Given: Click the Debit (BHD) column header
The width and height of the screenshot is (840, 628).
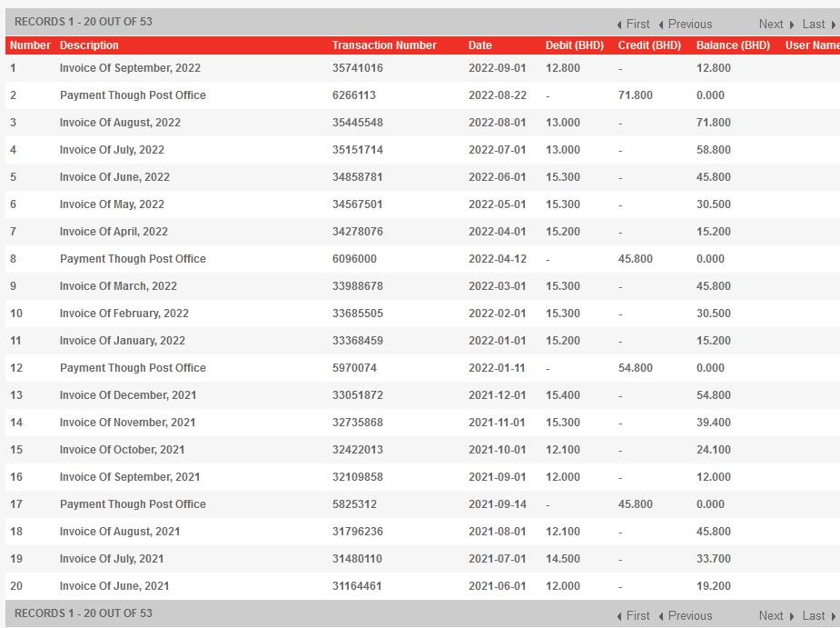Looking at the screenshot, I should (x=574, y=45).
